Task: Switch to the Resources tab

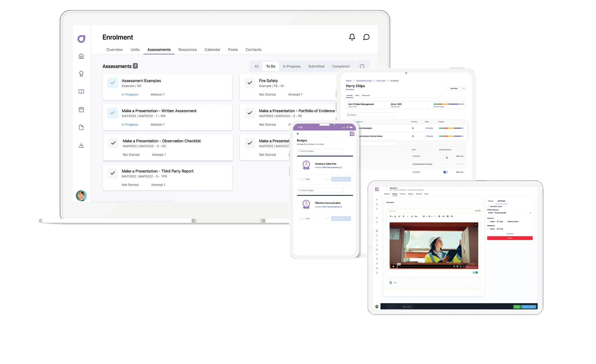Action: 187,50
